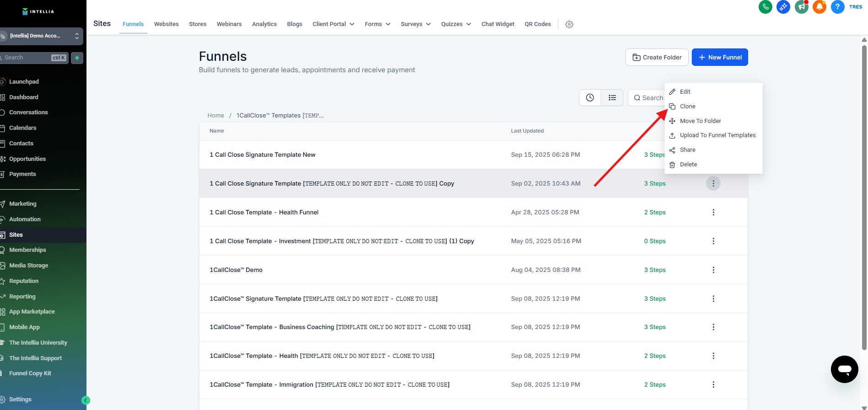Open three-dot menu for Business Coaching row

coord(713,327)
